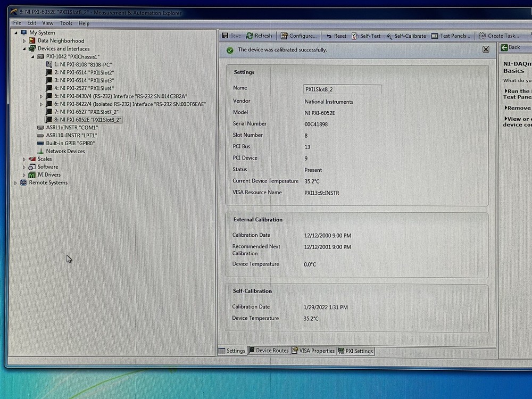Click Run the Test Panels help link
This screenshot has height=399, width=532.
click(518, 94)
